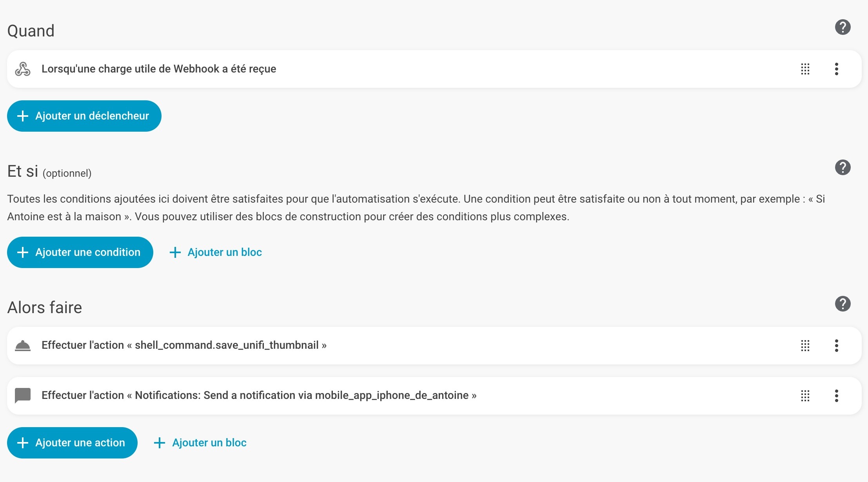Add an action block via Ajouter un bloc
868x482 pixels.
tap(200, 443)
